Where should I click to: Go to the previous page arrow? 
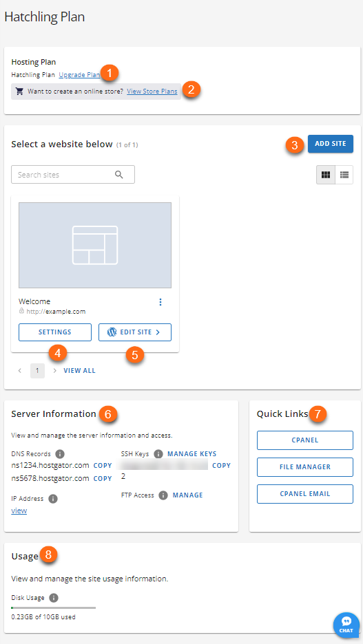click(x=20, y=370)
